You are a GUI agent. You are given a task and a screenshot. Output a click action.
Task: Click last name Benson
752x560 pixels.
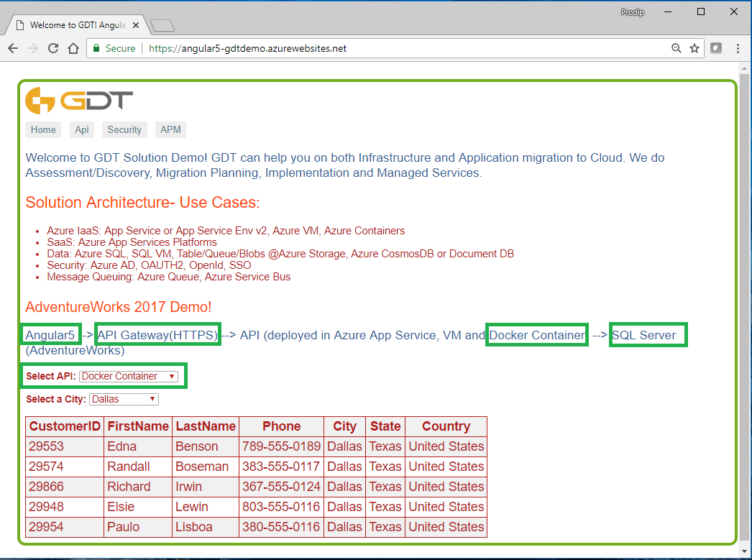click(x=197, y=446)
